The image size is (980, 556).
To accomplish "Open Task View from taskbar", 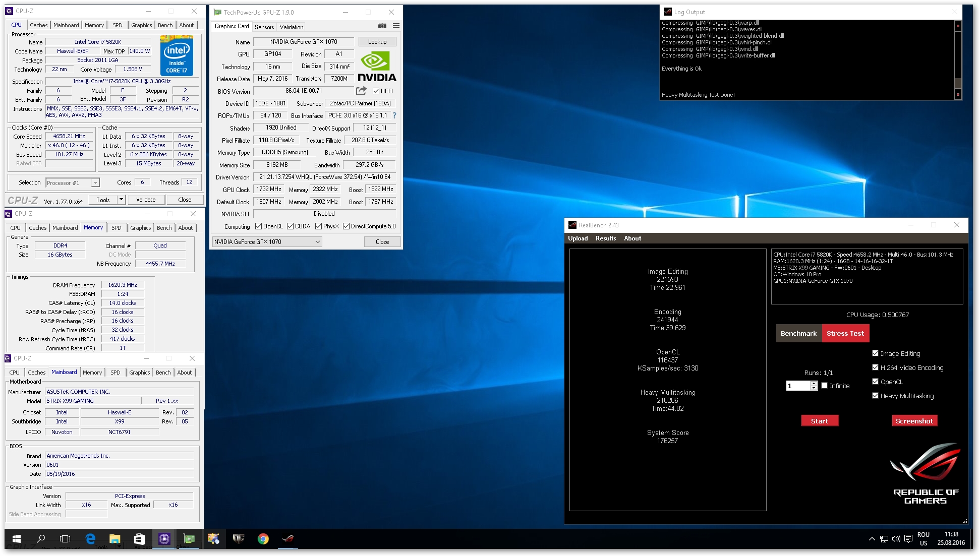I will 65,539.
